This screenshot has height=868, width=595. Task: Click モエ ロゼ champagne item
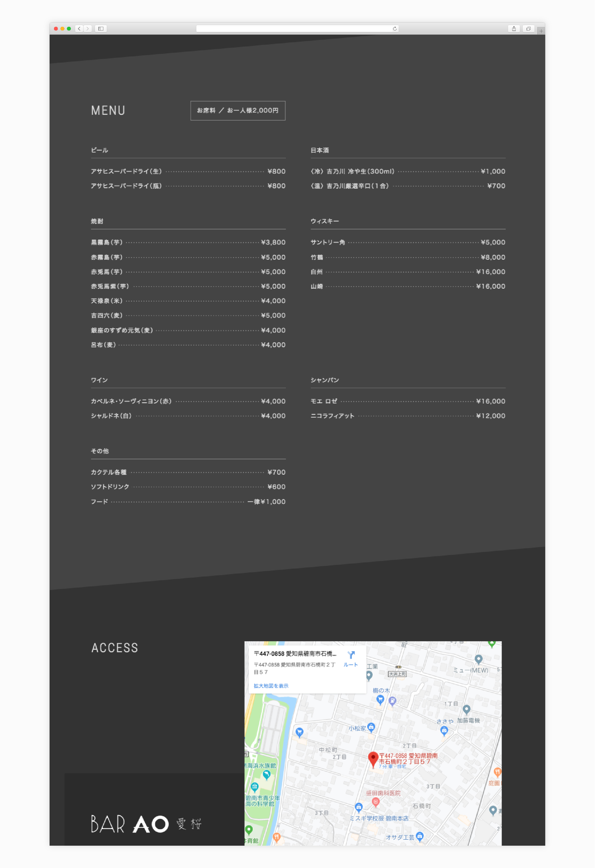coord(408,401)
